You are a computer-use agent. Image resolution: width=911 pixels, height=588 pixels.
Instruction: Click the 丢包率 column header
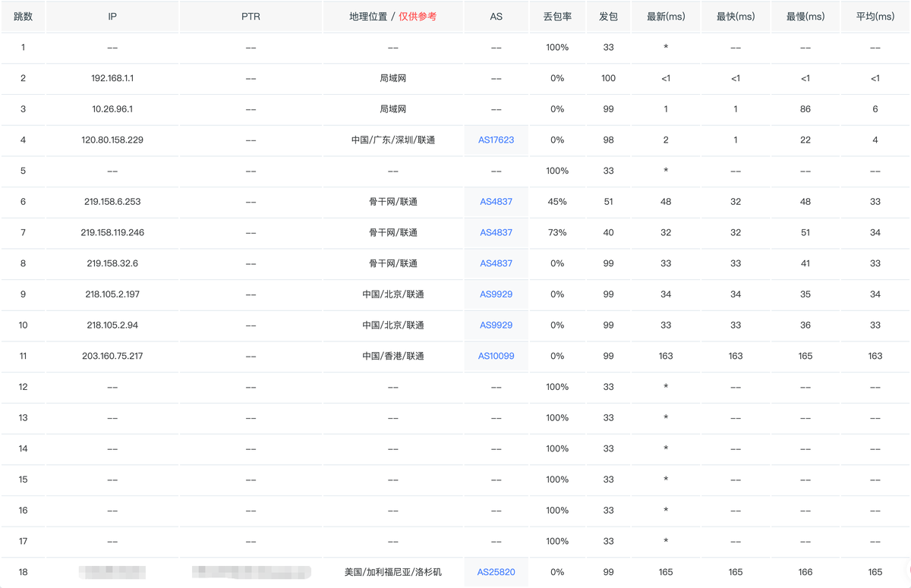(x=557, y=17)
